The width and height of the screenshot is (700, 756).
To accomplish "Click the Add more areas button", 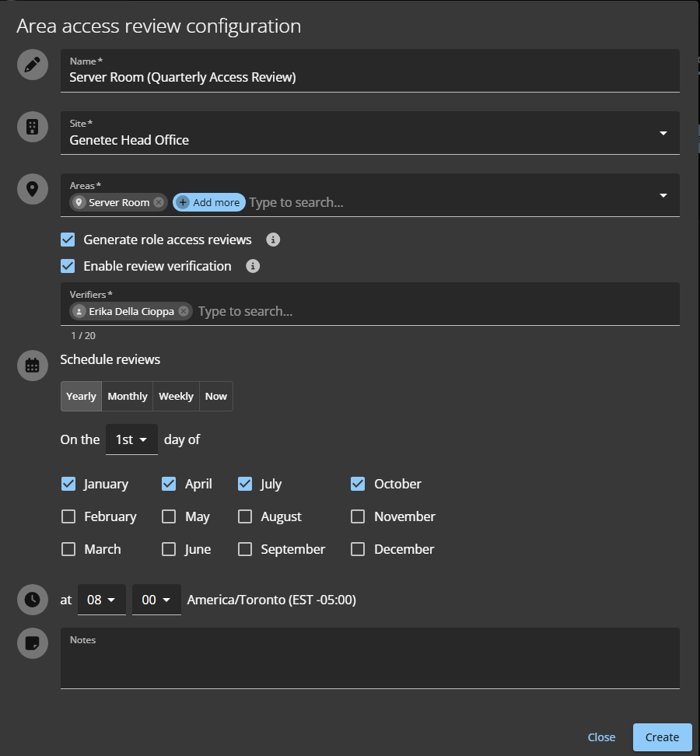I will 208,201.
